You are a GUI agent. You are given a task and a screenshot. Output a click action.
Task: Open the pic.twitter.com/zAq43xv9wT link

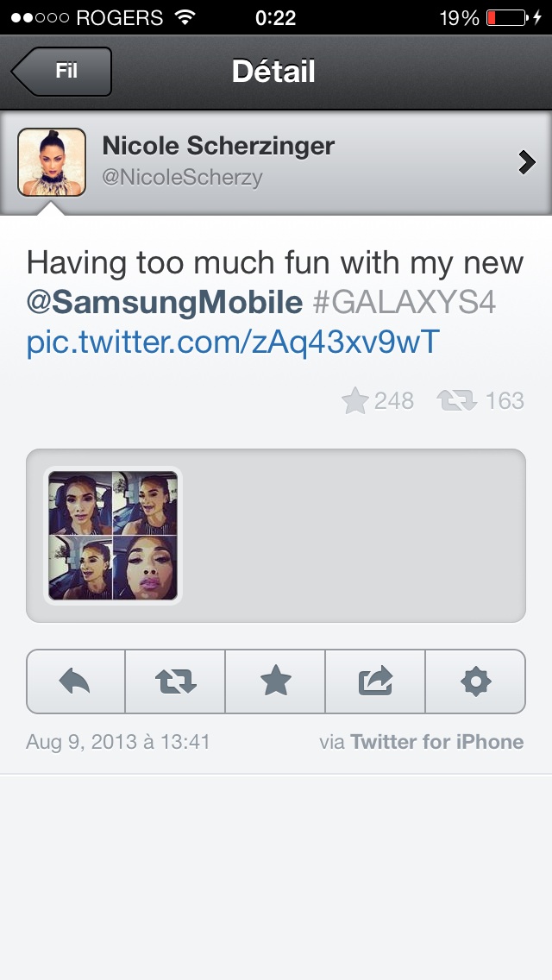click(233, 342)
